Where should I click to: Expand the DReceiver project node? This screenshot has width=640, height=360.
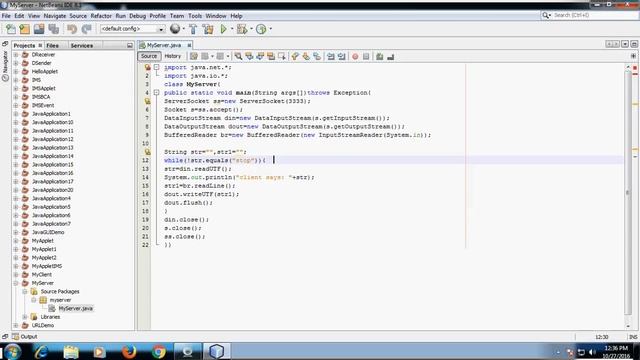click(x=16, y=55)
